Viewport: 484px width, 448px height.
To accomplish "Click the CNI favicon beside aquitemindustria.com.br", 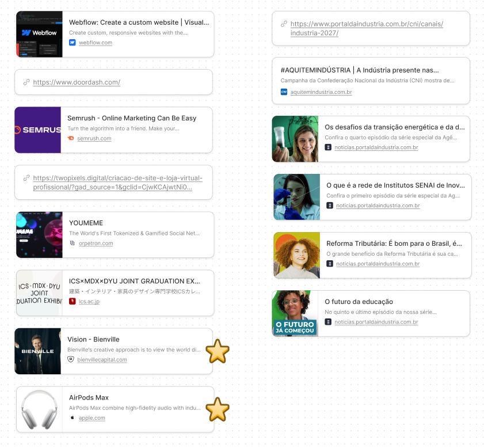I will coord(284,92).
